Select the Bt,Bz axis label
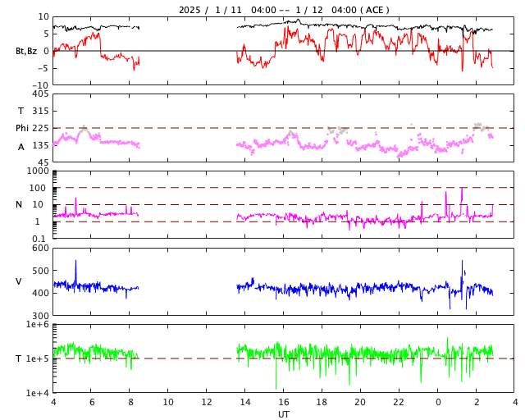 pyautogui.click(x=26, y=51)
